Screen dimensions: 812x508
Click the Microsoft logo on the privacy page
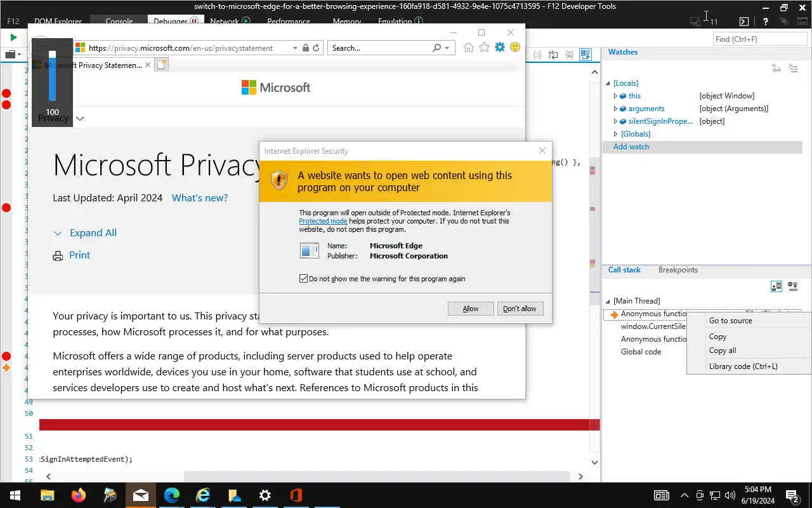click(276, 88)
